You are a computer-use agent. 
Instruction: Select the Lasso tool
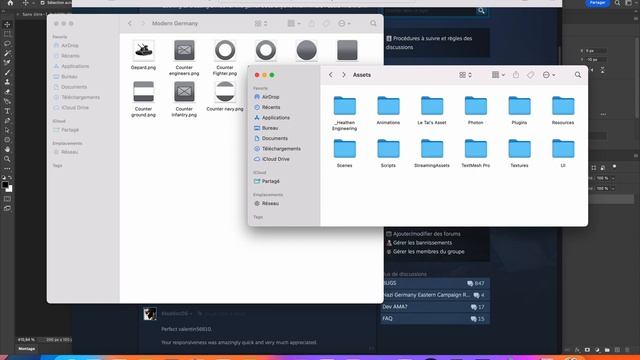(7, 43)
